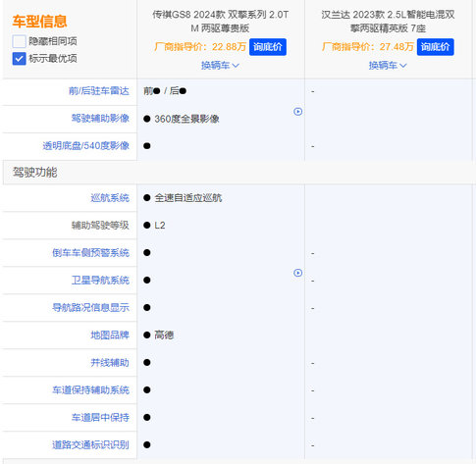Open the 卫星导航系统 parameter link
The height and width of the screenshot is (464, 476).
click(x=100, y=281)
